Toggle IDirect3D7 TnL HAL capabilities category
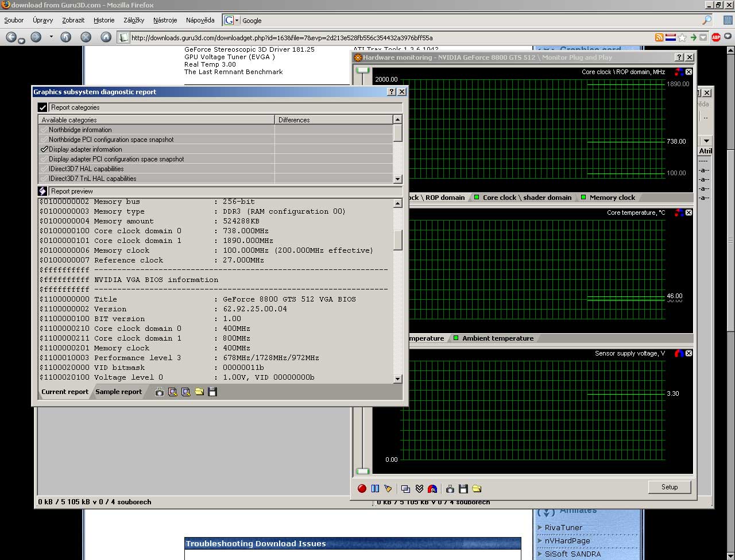The height and width of the screenshot is (560, 735). coord(44,179)
